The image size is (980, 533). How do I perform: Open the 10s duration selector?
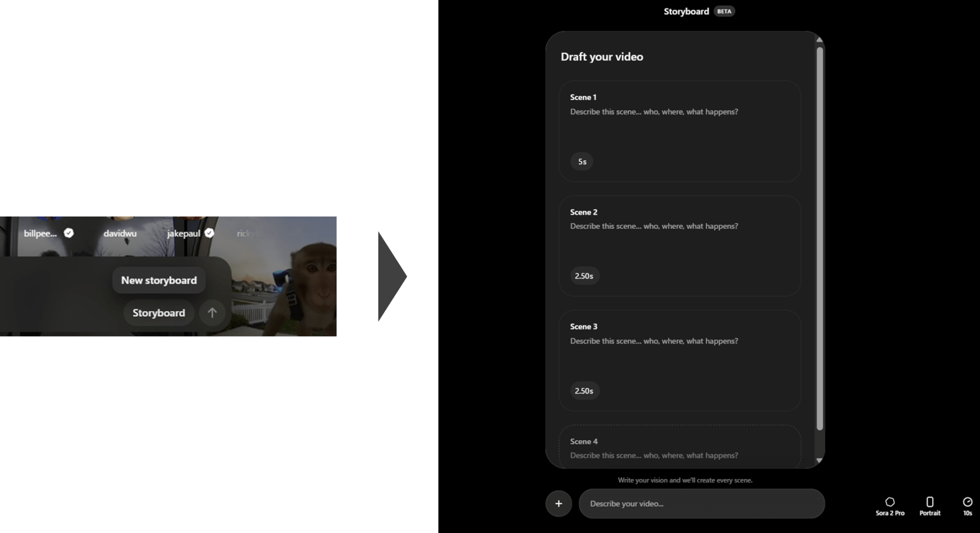[967, 506]
